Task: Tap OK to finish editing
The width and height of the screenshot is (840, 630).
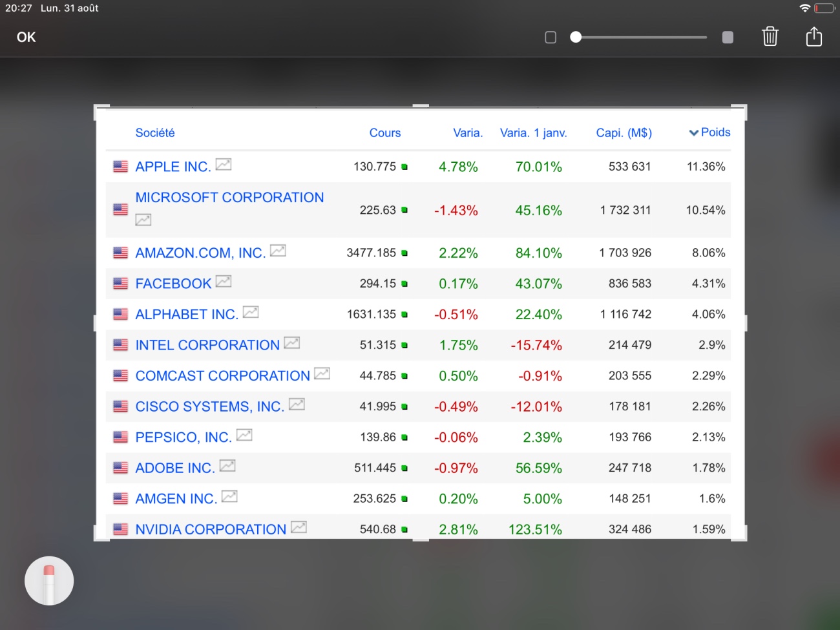Action: (26, 37)
